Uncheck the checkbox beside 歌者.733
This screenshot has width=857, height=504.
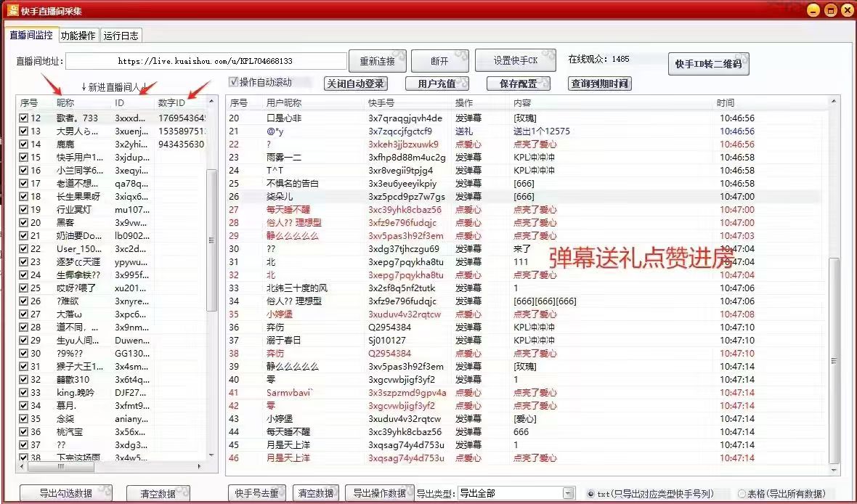24,117
